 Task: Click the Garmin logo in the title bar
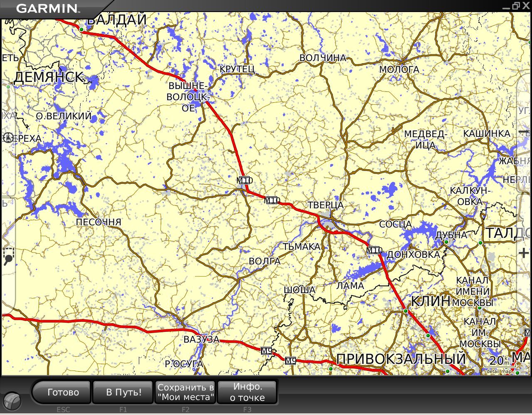click(x=47, y=8)
